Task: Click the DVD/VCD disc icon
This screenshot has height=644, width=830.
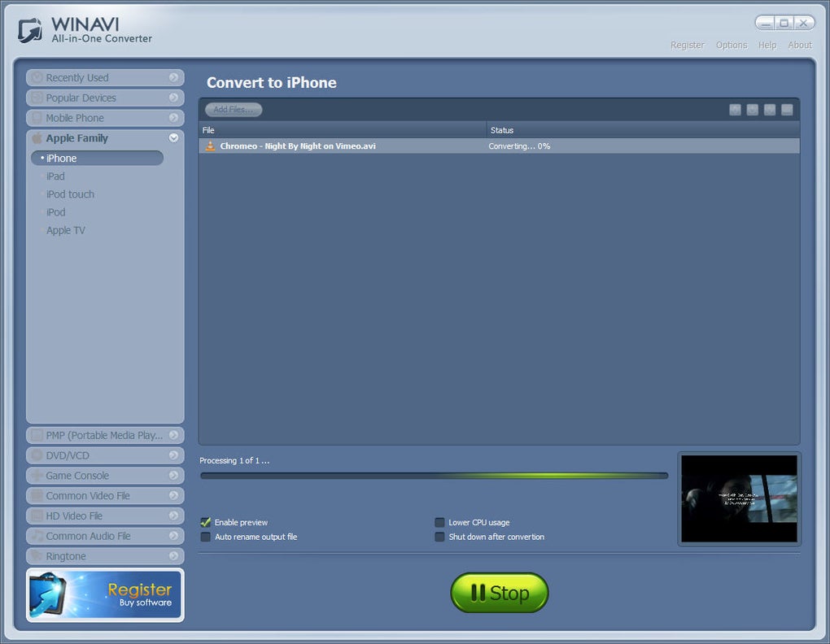Action: point(37,455)
